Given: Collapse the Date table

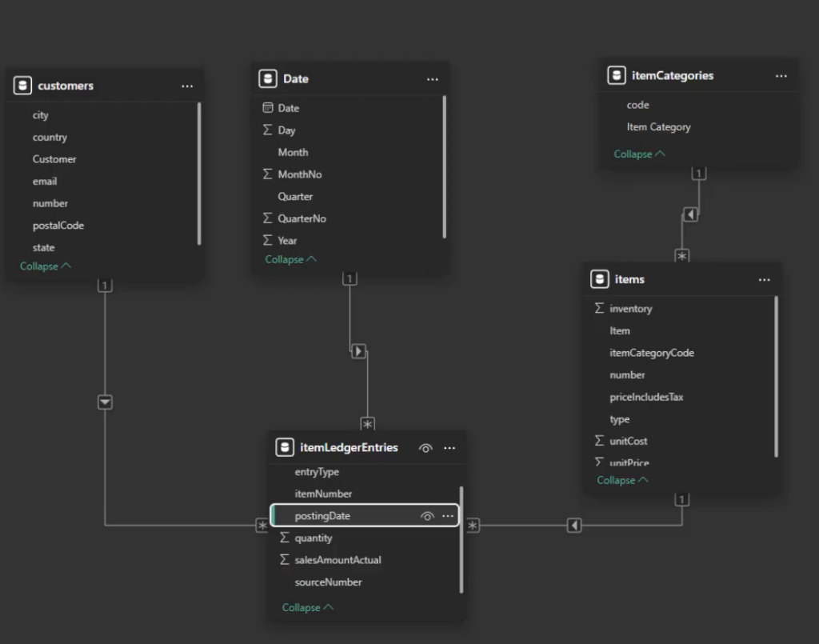Looking at the screenshot, I should coord(291,259).
